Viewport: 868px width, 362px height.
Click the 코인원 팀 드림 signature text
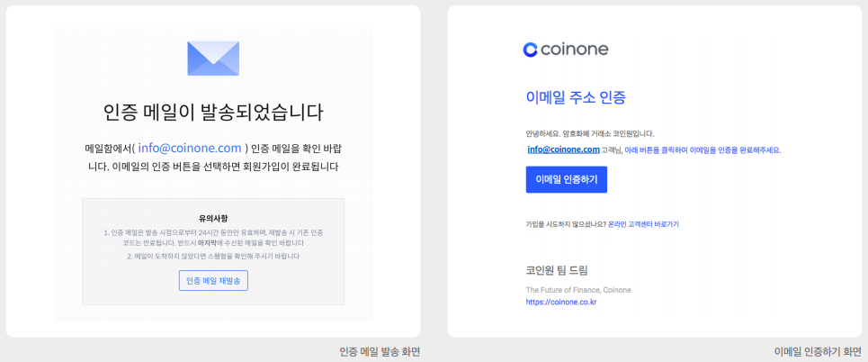(x=557, y=270)
